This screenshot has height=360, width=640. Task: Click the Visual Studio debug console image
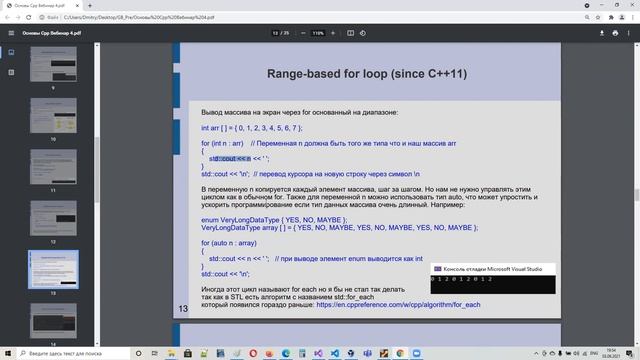[493, 278]
